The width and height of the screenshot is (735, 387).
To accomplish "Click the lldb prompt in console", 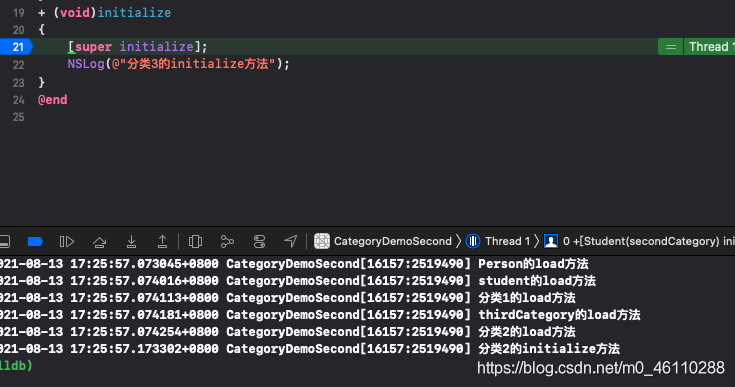I will [x=16, y=365].
